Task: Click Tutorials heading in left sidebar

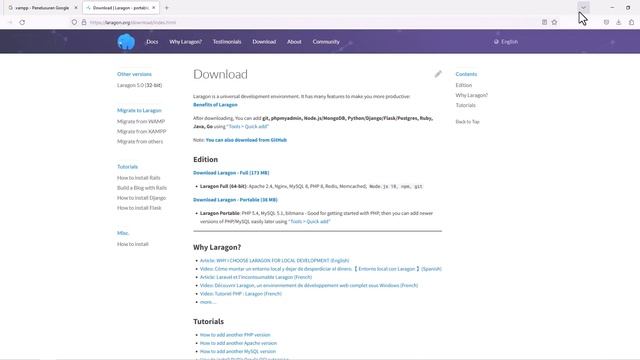Action: click(x=127, y=167)
